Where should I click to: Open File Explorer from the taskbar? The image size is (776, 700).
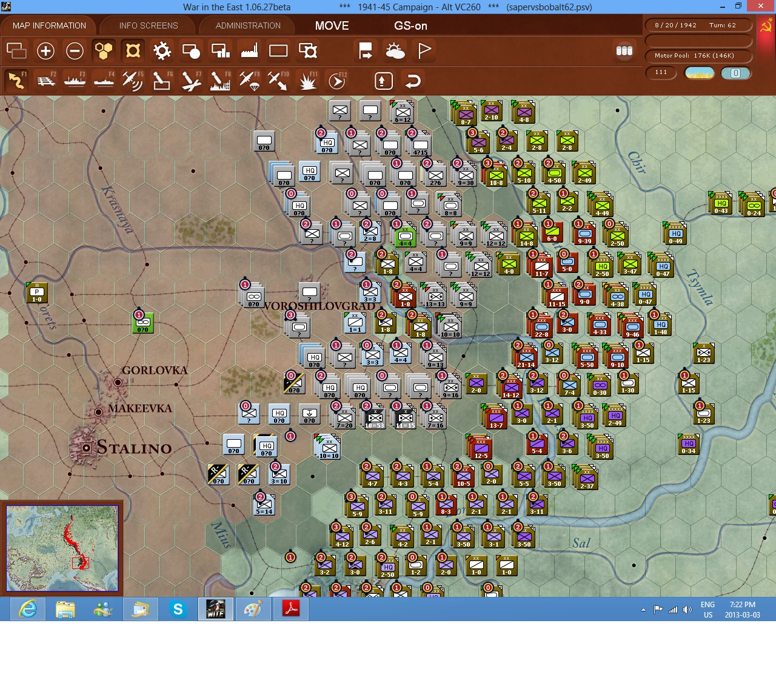[65, 609]
